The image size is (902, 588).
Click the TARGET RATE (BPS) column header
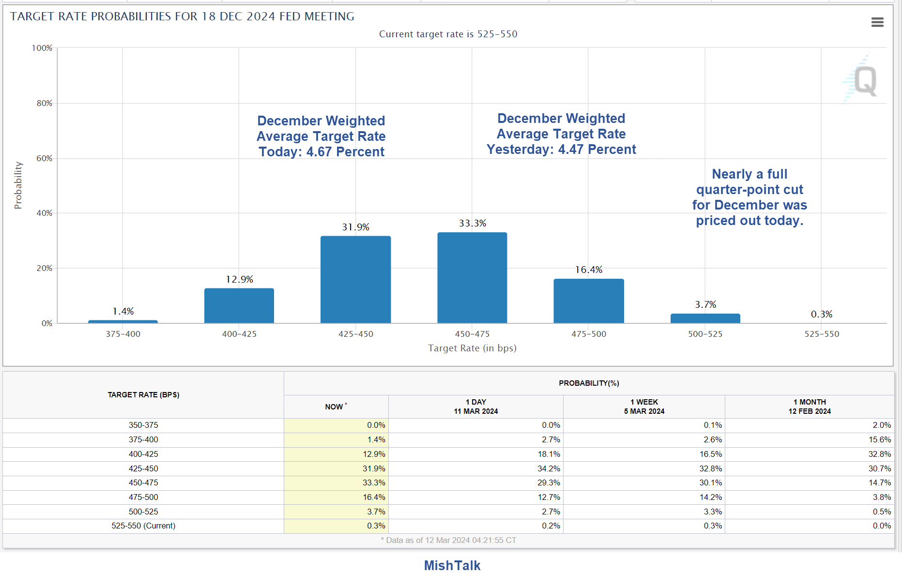143,395
